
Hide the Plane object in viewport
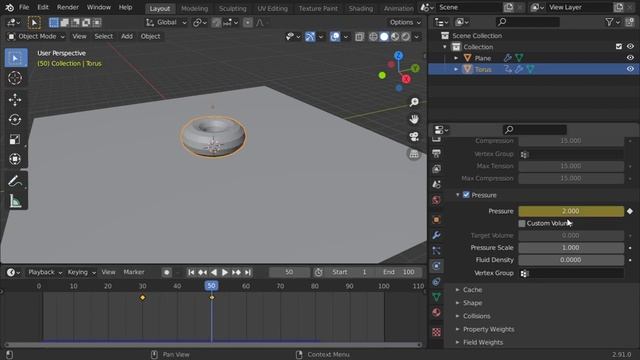[630, 58]
